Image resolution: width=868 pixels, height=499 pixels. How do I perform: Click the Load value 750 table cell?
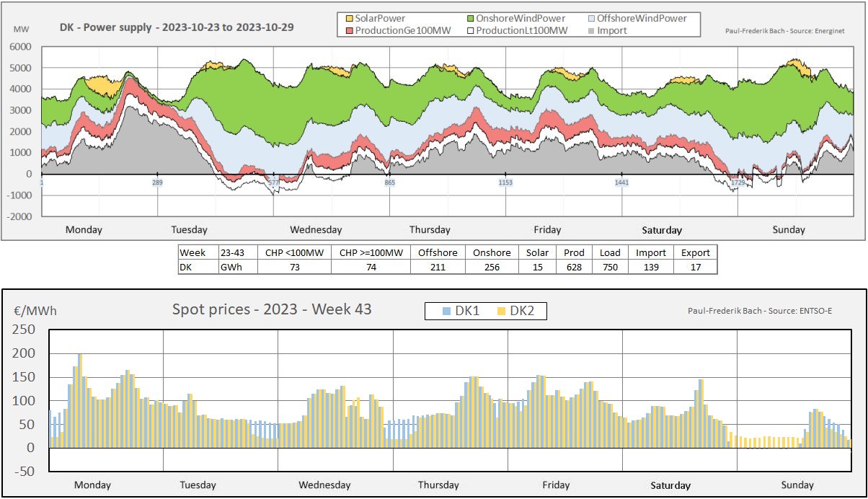pos(610,267)
